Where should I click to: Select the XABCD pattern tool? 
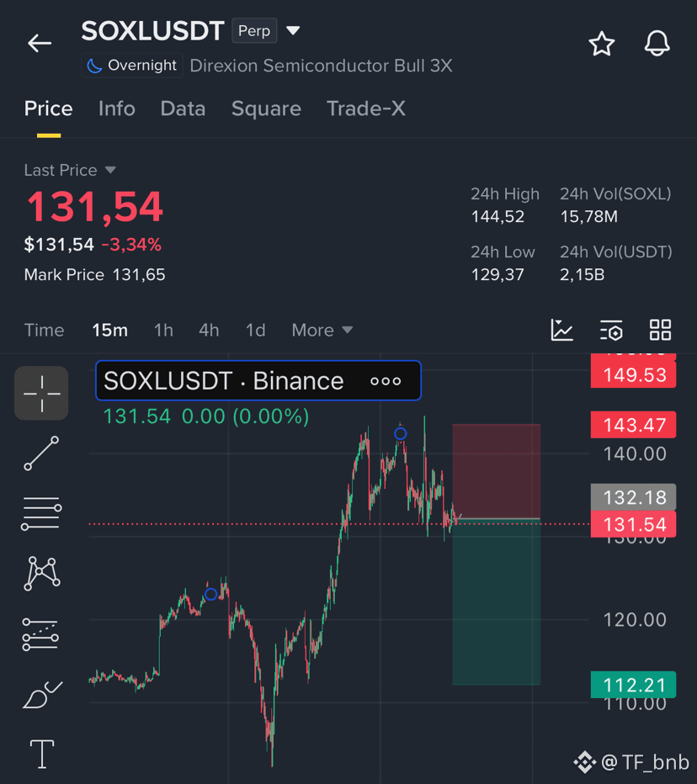pos(42,573)
